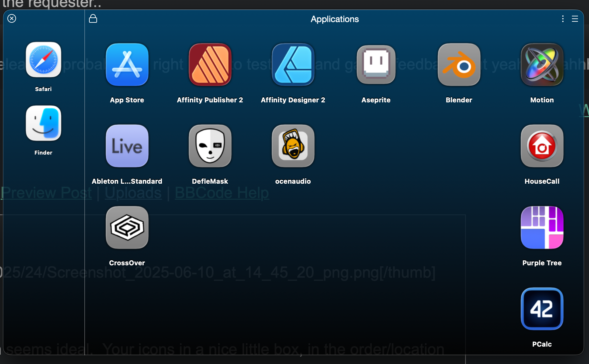Click the DefleMask label
Viewport: 589px width, 364px height.
point(210,181)
